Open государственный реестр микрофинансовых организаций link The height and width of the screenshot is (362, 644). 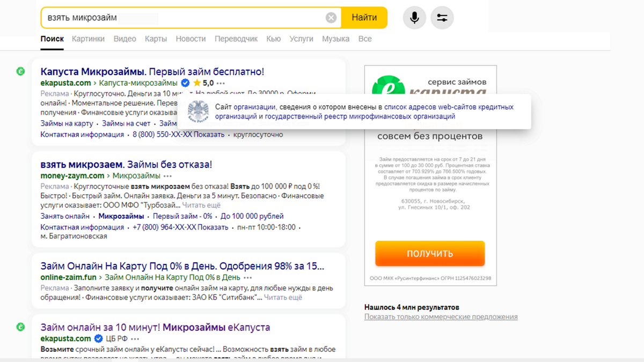[360, 116]
